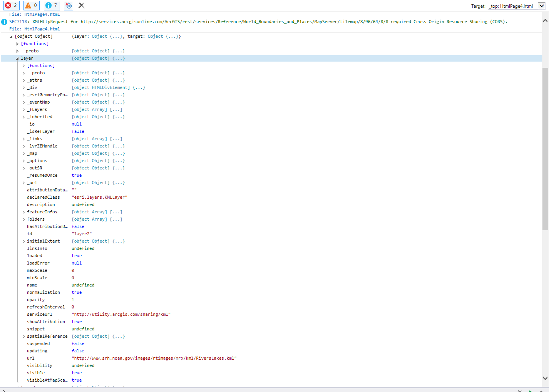Expand the _lyrZEHandle property
Image resolution: width=549 pixels, height=392 pixels.
(23, 146)
